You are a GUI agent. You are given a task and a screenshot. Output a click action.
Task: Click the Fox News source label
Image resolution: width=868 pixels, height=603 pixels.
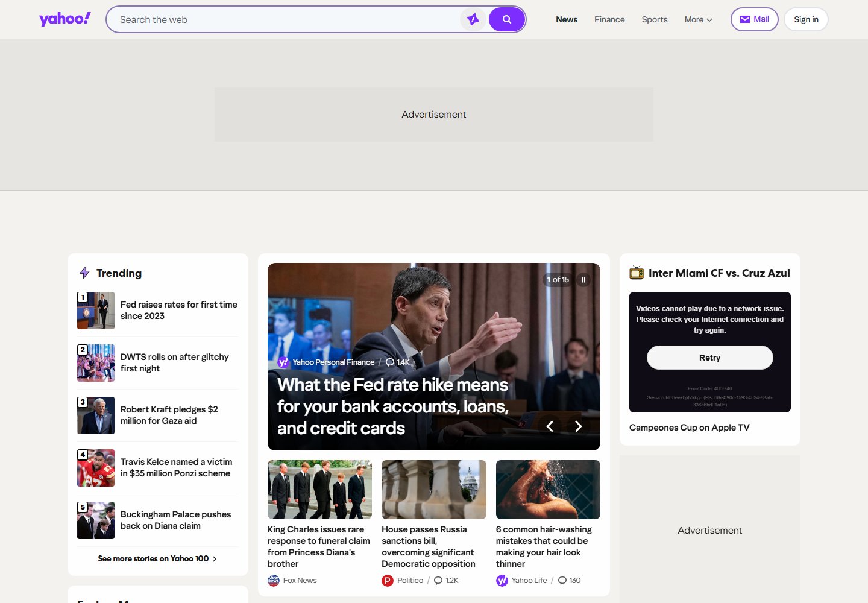[300, 581]
